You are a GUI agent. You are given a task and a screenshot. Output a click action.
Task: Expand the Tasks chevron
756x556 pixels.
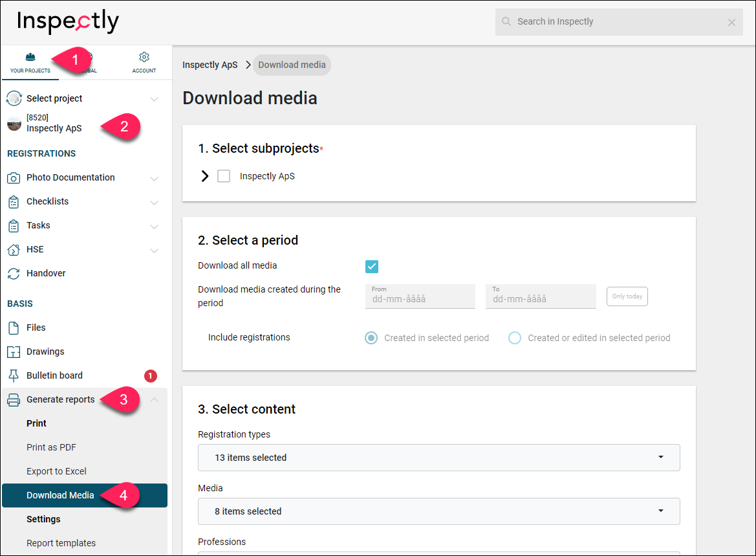coord(155,227)
